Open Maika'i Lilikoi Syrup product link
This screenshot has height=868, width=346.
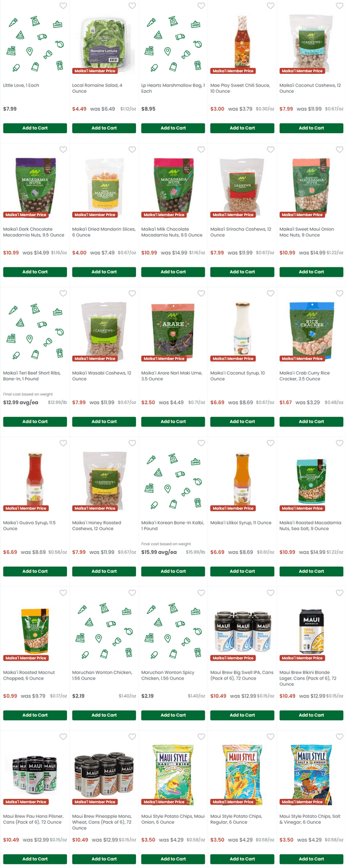(240, 523)
